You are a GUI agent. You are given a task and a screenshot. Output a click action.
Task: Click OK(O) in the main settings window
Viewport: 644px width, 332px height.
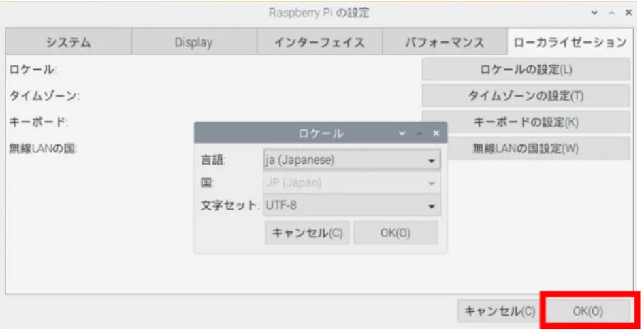(x=587, y=311)
